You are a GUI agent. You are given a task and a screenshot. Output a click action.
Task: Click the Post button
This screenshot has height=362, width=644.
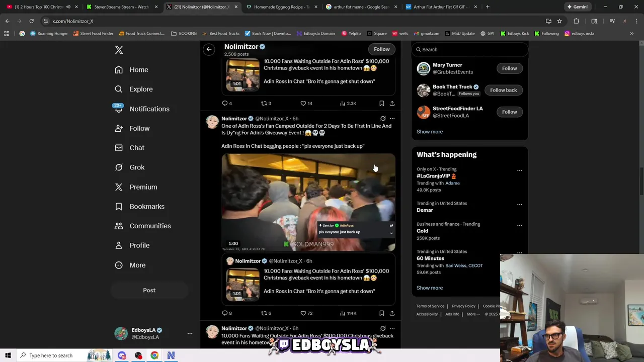pyautogui.click(x=149, y=290)
